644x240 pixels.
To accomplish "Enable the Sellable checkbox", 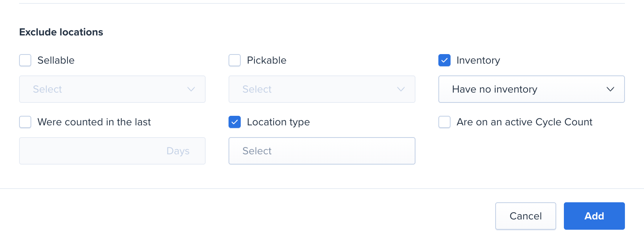I will pos(25,60).
